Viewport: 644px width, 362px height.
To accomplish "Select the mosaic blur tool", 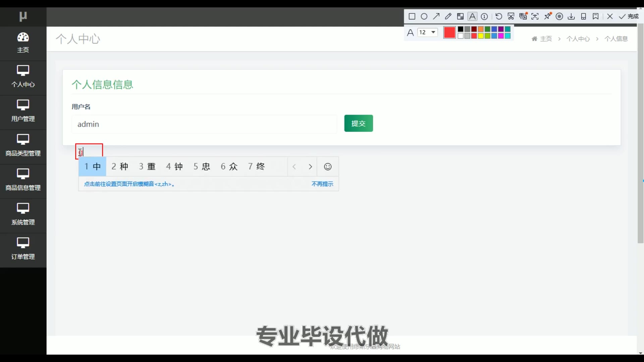I will (x=460, y=16).
